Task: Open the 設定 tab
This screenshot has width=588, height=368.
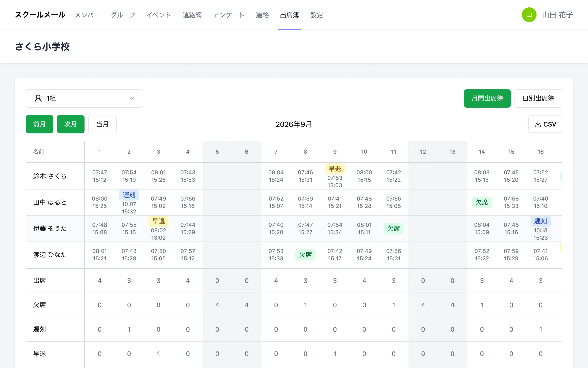Action: [317, 15]
